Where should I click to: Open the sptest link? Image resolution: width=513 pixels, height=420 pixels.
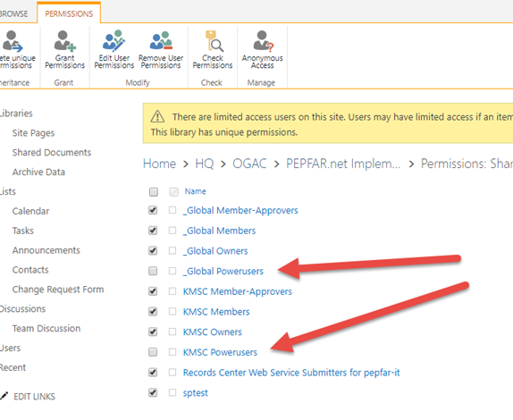click(196, 393)
